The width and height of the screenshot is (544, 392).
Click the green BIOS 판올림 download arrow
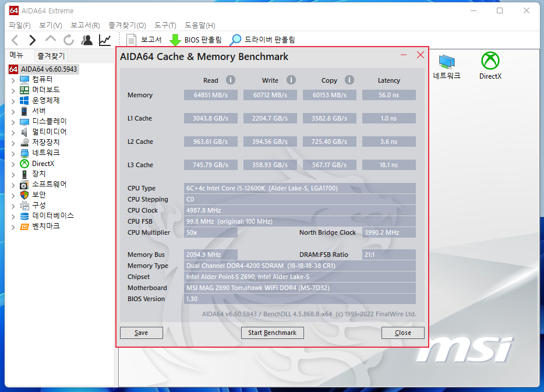[x=175, y=40]
